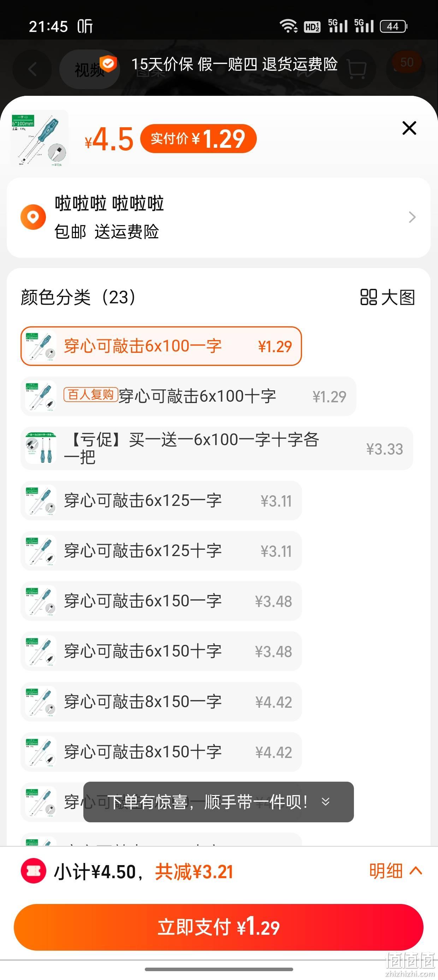The width and height of the screenshot is (438, 980).
Task: Select option 穿心可敲击6x100十字
Action: (x=189, y=396)
